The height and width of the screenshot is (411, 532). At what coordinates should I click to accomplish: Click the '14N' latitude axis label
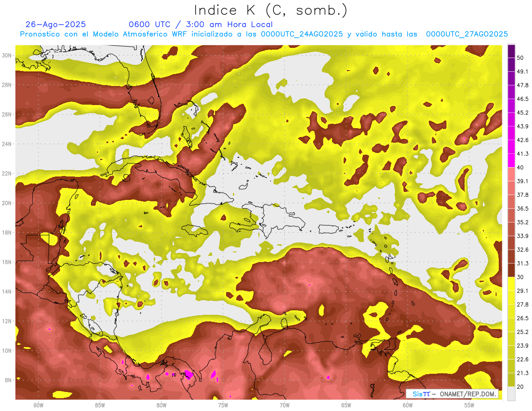pos(7,292)
